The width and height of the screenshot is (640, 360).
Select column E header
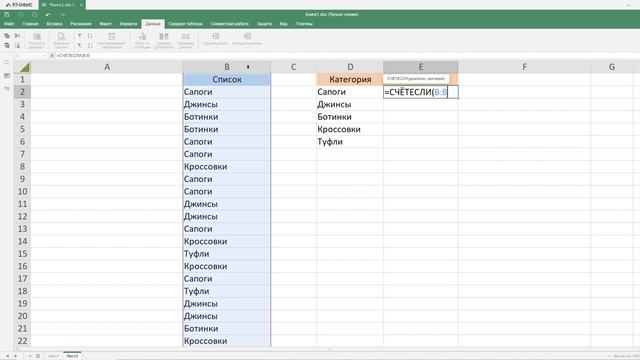pos(420,67)
